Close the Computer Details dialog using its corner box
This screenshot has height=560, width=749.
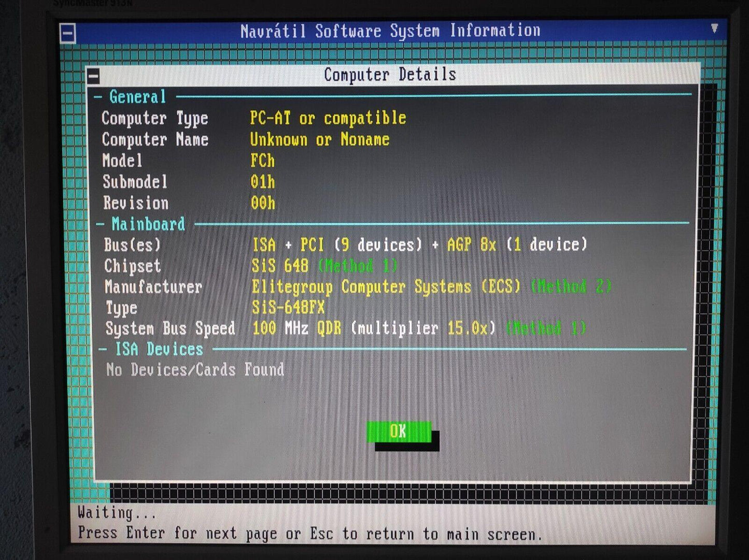tap(93, 77)
